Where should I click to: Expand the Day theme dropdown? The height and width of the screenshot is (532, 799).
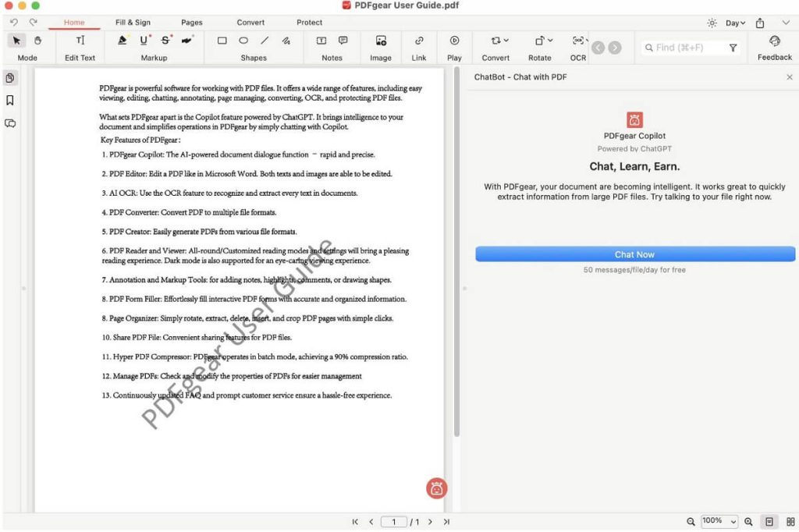735,23
